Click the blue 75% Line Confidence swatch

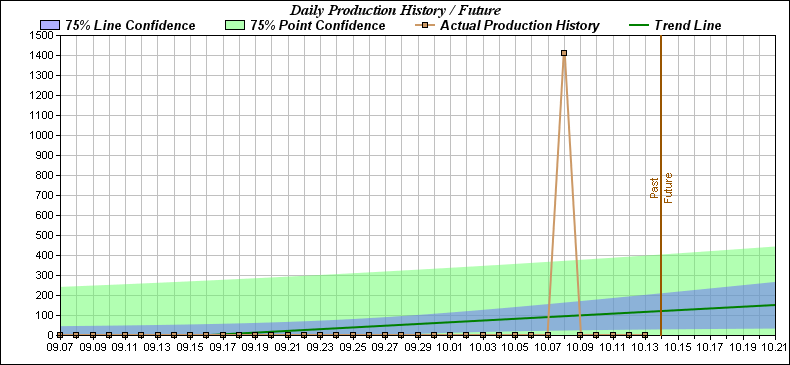[x=50, y=25]
